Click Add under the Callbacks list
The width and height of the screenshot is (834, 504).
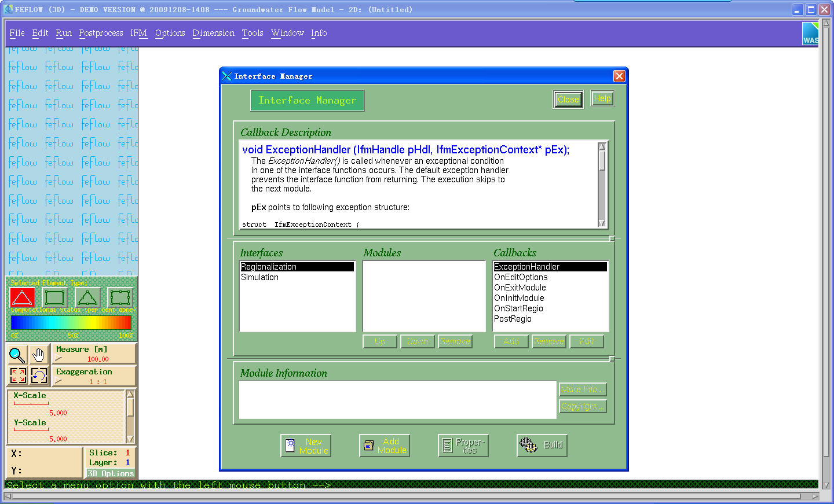point(511,341)
